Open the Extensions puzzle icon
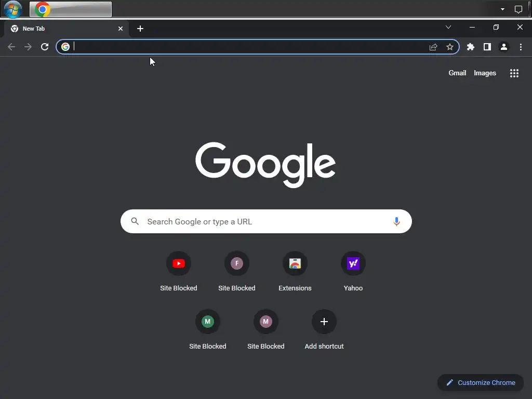 tap(471, 47)
